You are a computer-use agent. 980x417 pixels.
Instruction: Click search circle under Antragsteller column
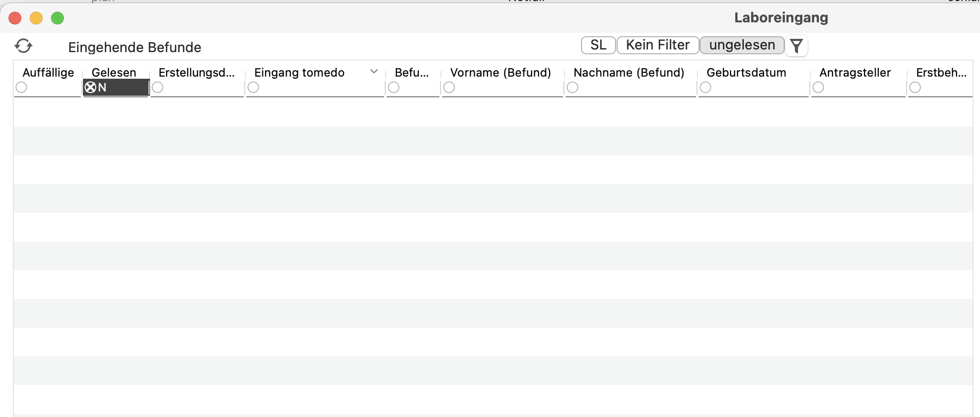click(818, 87)
